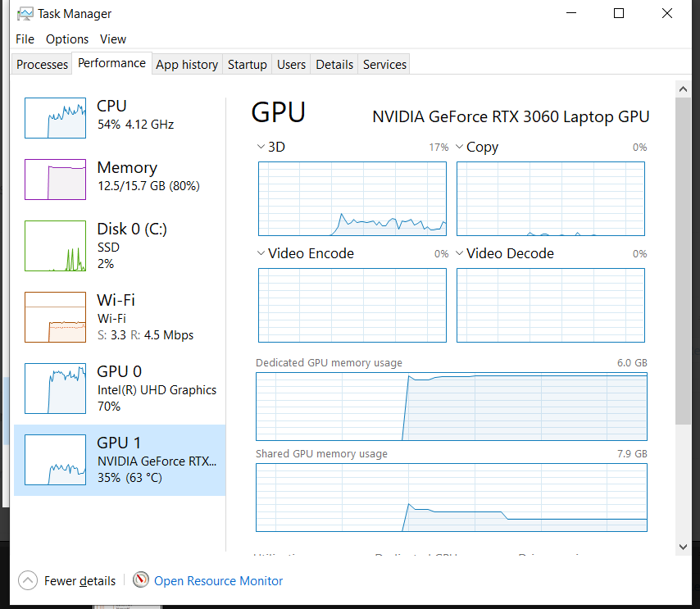Click the Fewer details button label

click(x=80, y=581)
